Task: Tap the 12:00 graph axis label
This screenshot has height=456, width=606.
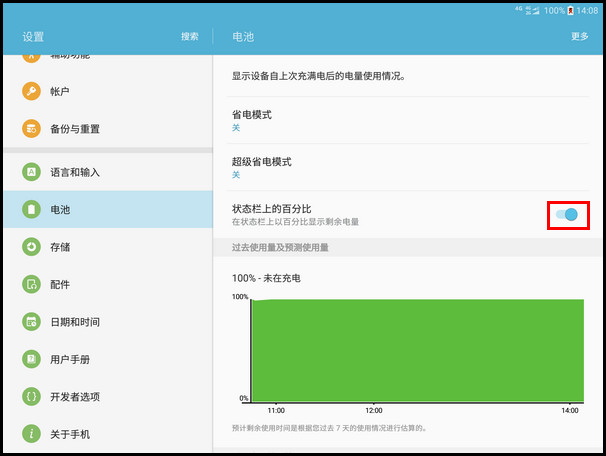Action: click(374, 410)
